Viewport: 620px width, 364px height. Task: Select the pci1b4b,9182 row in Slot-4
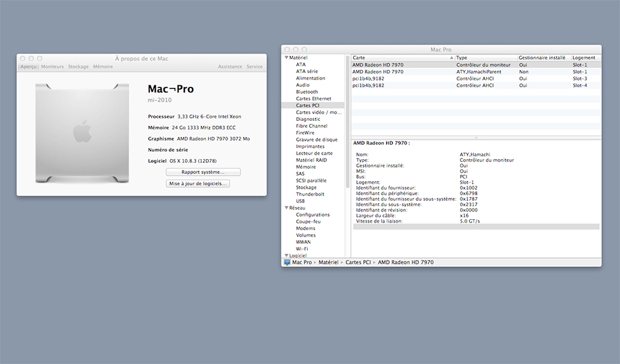476,85
